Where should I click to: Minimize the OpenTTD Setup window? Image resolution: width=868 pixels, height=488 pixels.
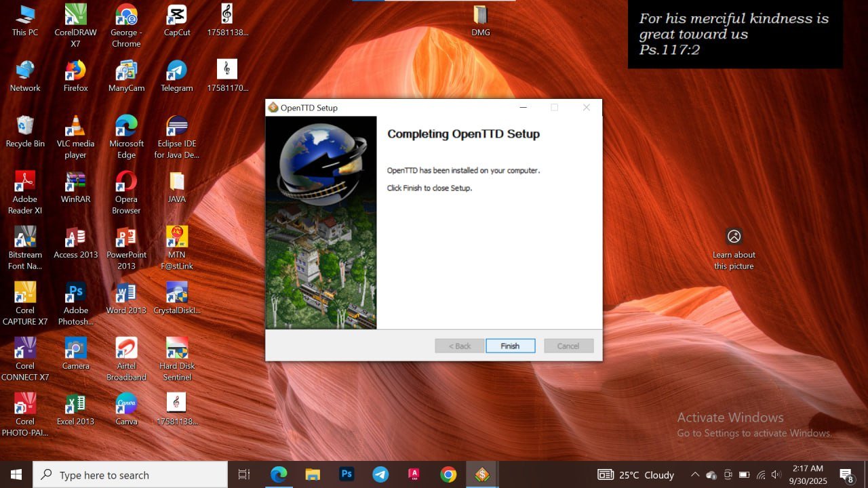(x=523, y=108)
